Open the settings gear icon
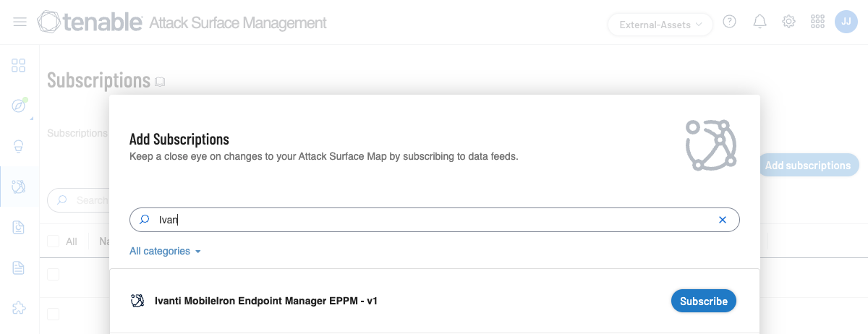The width and height of the screenshot is (868, 334). tap(789, 22)
